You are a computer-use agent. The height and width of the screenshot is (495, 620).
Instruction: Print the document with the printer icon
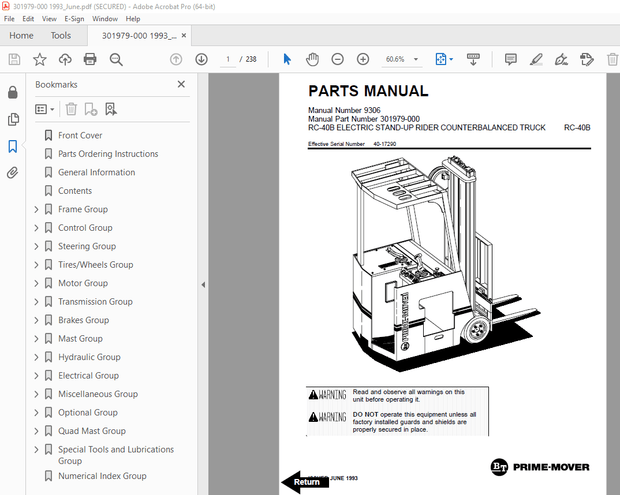click(90, 59)
